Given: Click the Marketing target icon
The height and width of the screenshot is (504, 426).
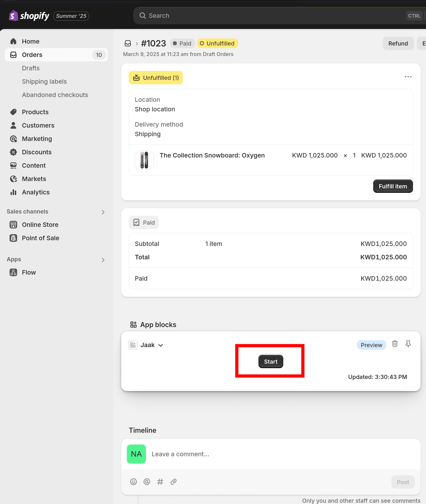Looking at the screenshot, I should click(13, 139).
